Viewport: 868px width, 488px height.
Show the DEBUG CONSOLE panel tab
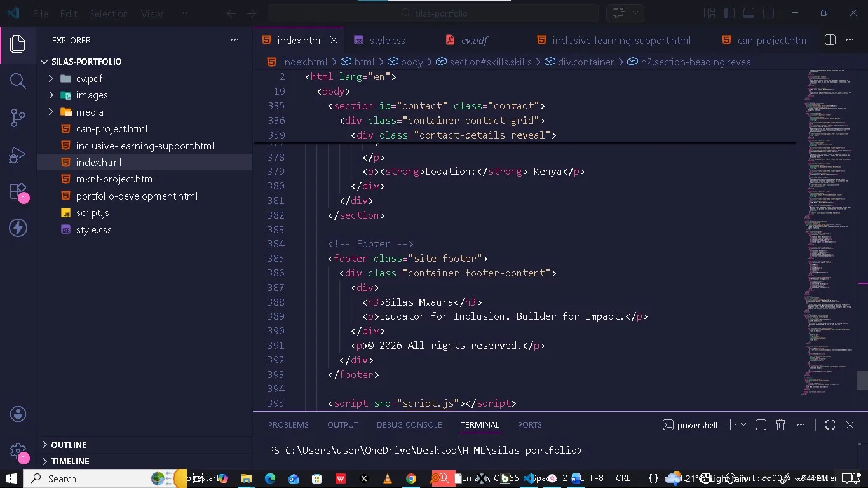(x=409, y=425)
